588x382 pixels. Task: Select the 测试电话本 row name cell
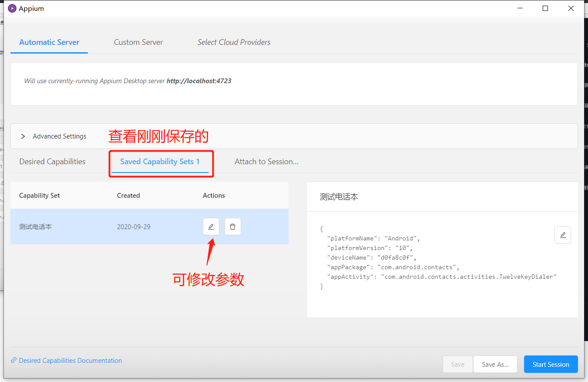[x=36, y=227]
